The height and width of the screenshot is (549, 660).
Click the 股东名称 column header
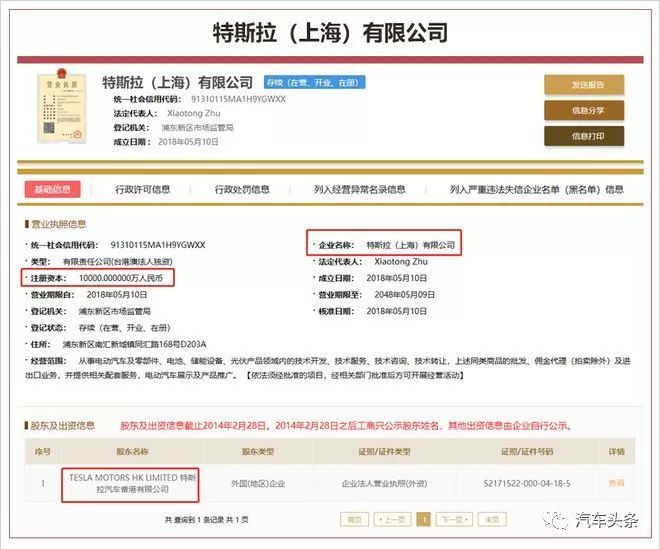pyautogui.click(x=132, y=452)
